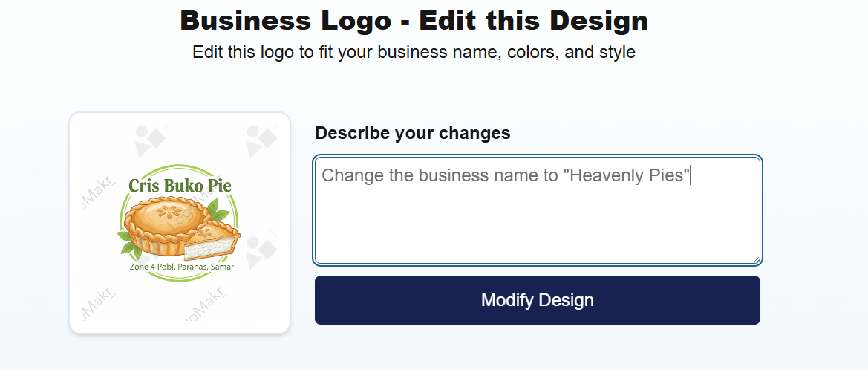Click the Zone 4 Pobl. Paranas address text

pyautogui.click(x=181, y=267)
